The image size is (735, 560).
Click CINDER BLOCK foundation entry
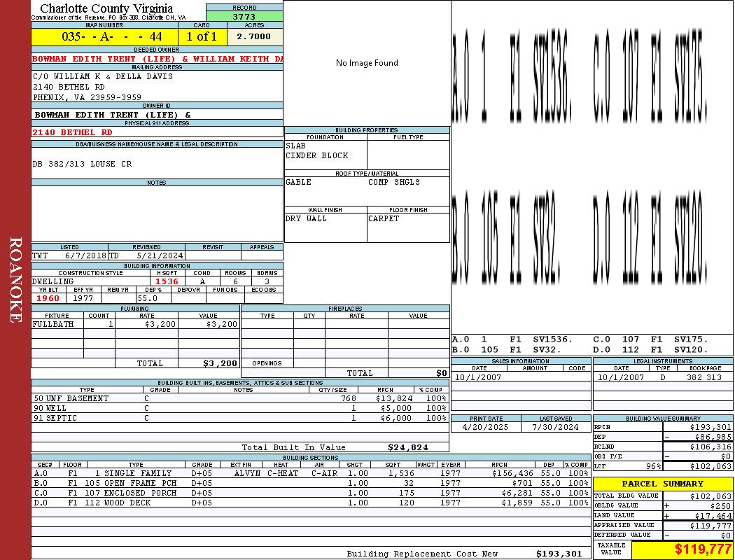coord(317,155)
